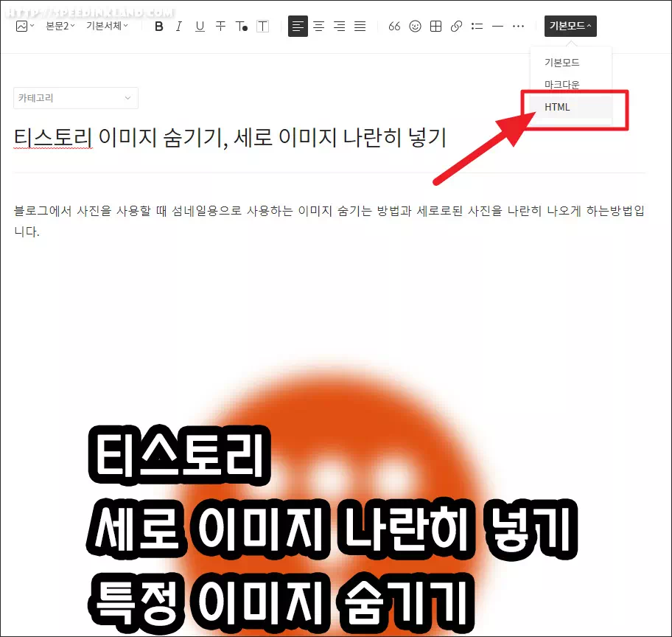Switch editor to HTML mode
The image size is (672, 637).
click(571, 107)
